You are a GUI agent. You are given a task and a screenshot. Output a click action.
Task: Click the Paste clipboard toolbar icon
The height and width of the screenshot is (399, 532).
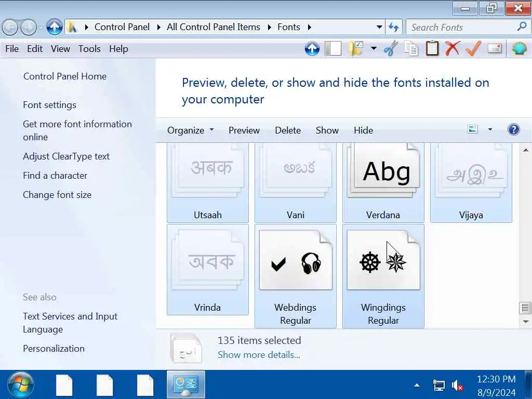pos(432,48)
